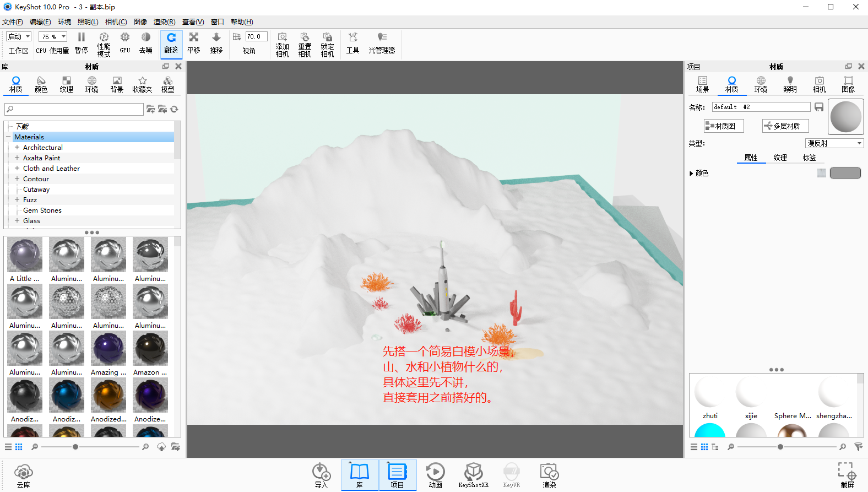
Task: Click the material name field default #2
Action: pos(761,107)
